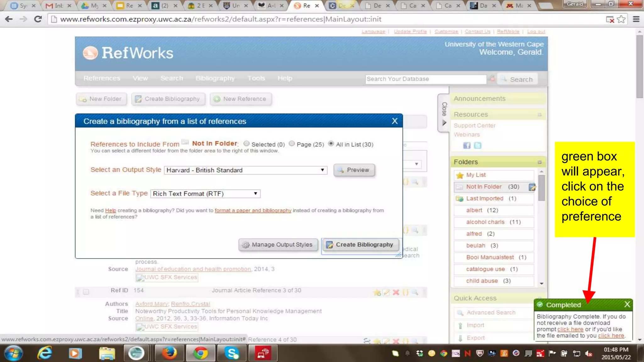
Task: Open the albert (12) folder
Action: 493,210
